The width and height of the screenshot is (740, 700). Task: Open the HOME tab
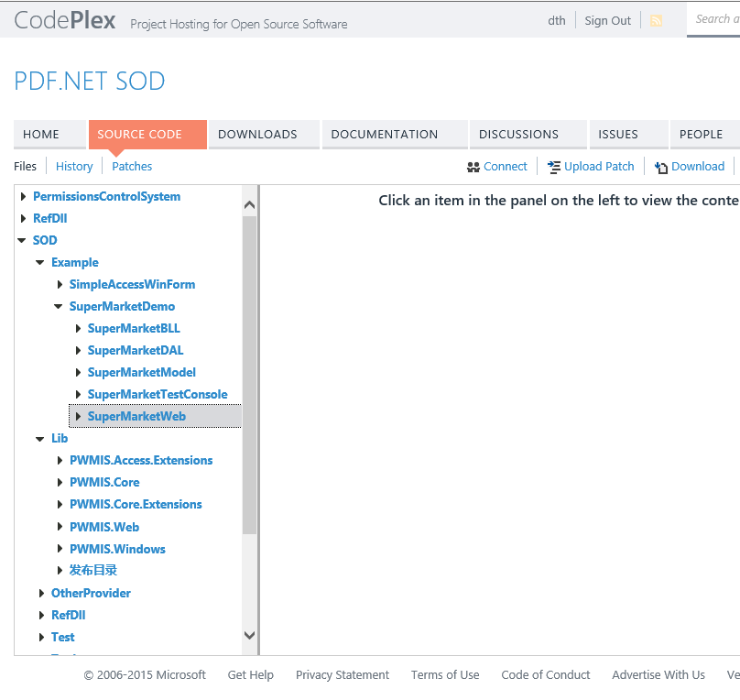click(49, 135)
